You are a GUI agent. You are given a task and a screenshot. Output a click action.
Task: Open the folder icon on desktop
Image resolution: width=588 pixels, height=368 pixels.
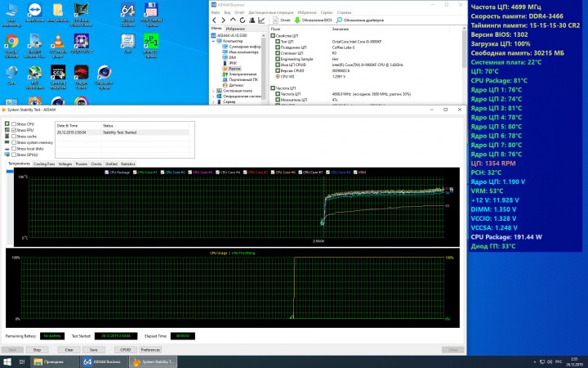click(58, 13)
